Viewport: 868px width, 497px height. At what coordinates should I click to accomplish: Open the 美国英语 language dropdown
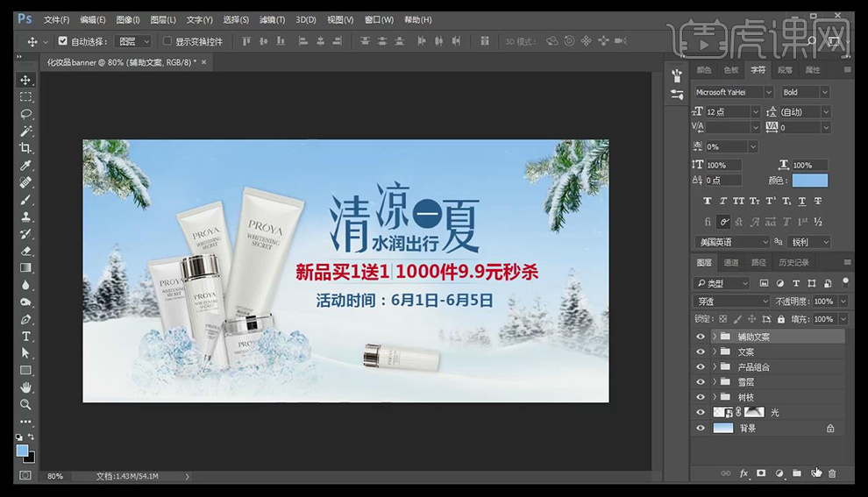(731, 243)
